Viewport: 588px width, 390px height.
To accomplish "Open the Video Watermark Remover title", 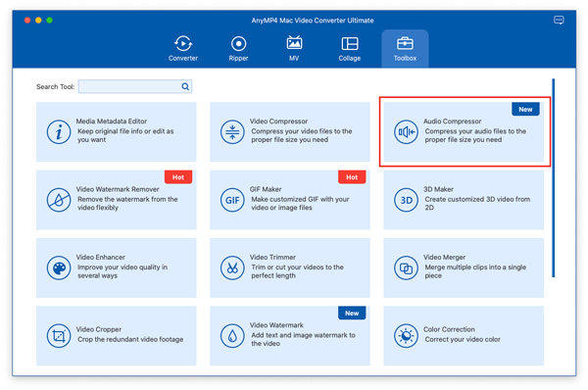I will 118,189.
